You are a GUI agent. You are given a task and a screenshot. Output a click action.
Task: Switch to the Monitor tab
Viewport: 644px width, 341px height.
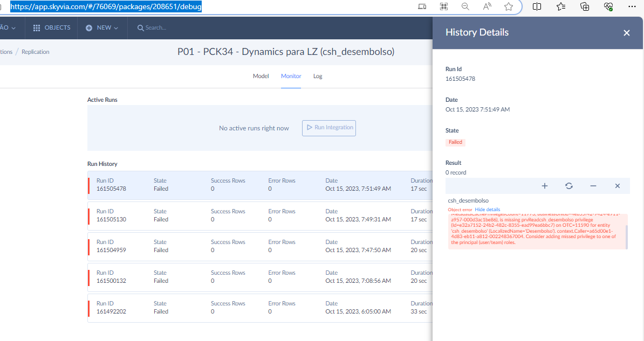click(x=291, y=76)
